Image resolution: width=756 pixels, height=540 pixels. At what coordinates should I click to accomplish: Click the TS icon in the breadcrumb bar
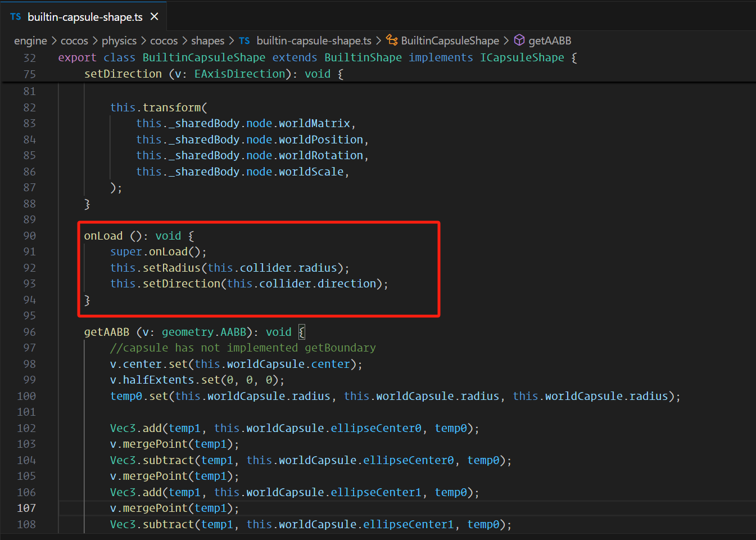tap(245, 40)
